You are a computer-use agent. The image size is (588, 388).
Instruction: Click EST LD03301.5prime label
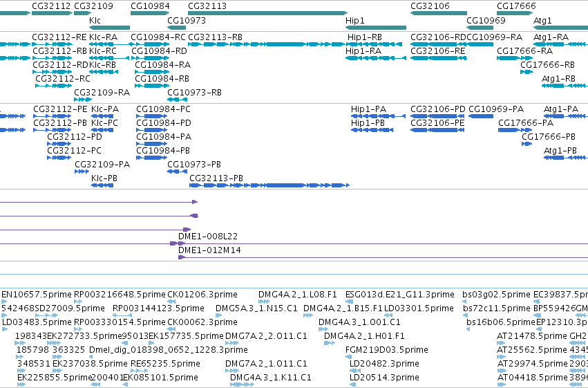(x=419, y=308)
